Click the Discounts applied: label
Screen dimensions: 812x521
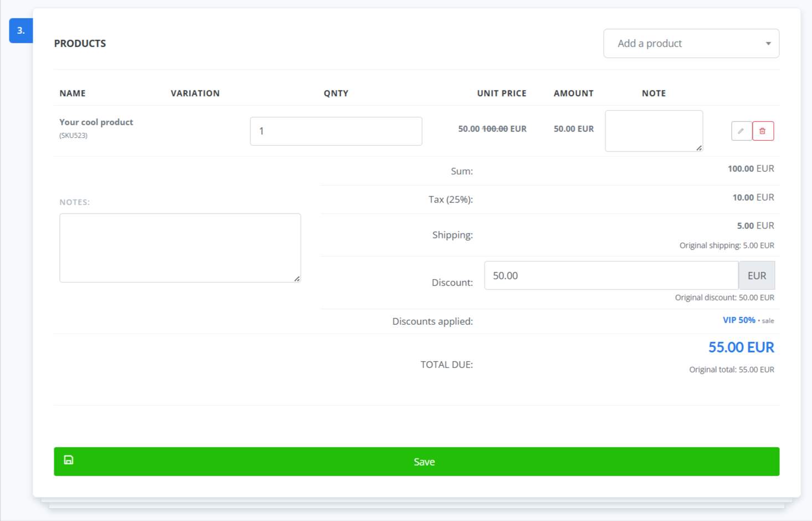[x=433, y=321]
